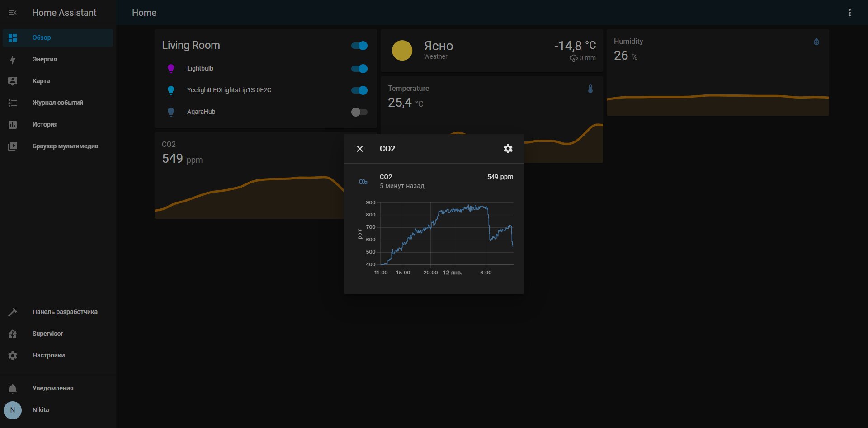This screenshot has height=428, width=868.
Task: Toggle the YeelightLEDLightstrip switch
Action: (x=359, y=90)
